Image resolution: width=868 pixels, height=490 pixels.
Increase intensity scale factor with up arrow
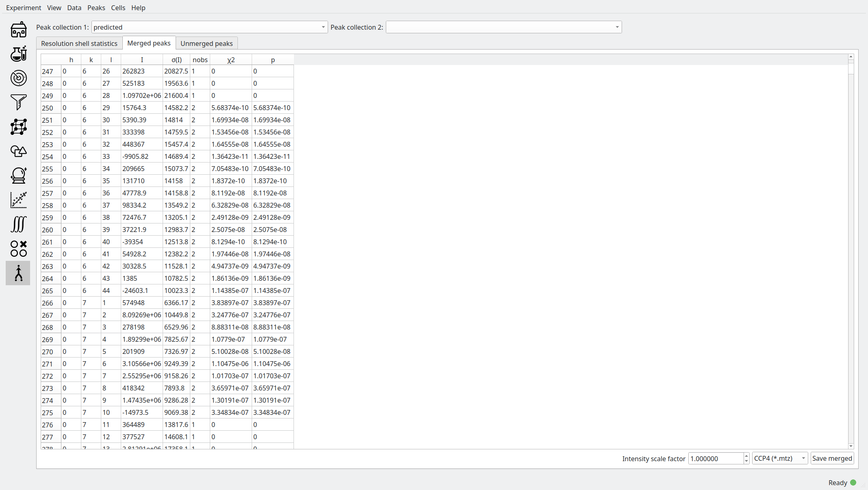tap(746, 456)
